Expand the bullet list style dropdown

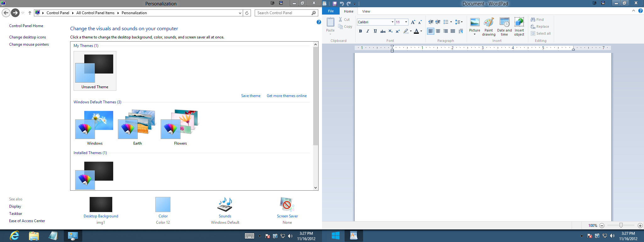point(451,22)
